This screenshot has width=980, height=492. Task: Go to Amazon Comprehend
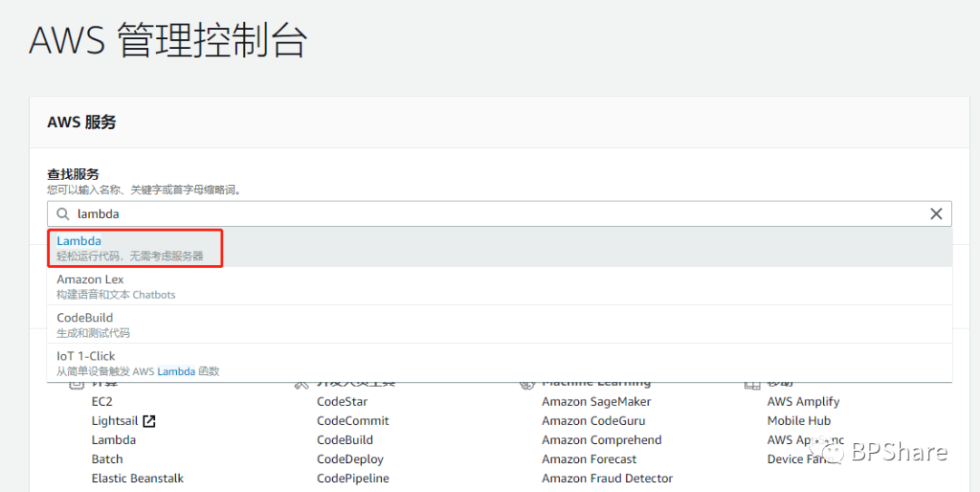coord(602,440)
